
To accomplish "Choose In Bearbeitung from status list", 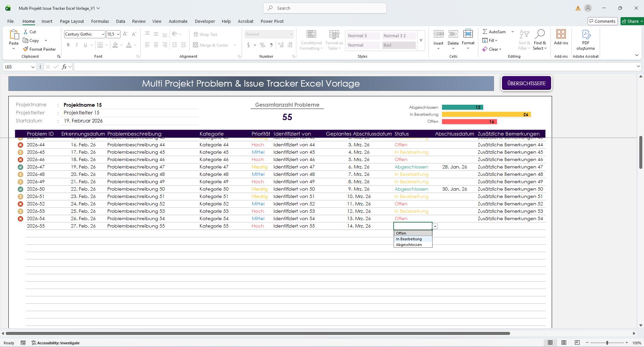I will (x=413, y=239).
